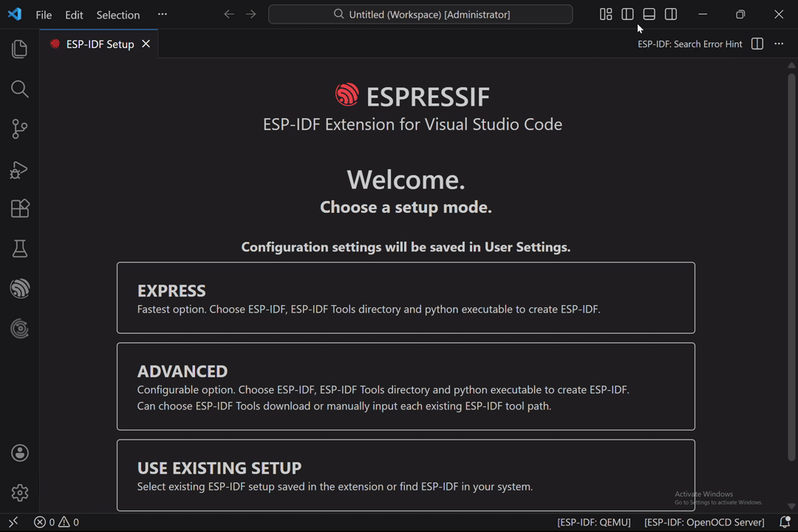
Task: Toggle the primary side bar
Action: [x=627, y=14]
